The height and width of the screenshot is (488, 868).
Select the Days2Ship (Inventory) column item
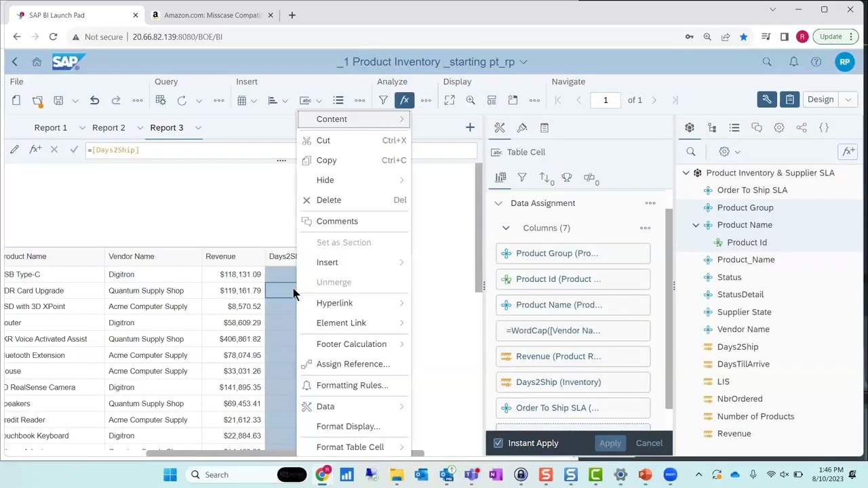coord(573,382)
